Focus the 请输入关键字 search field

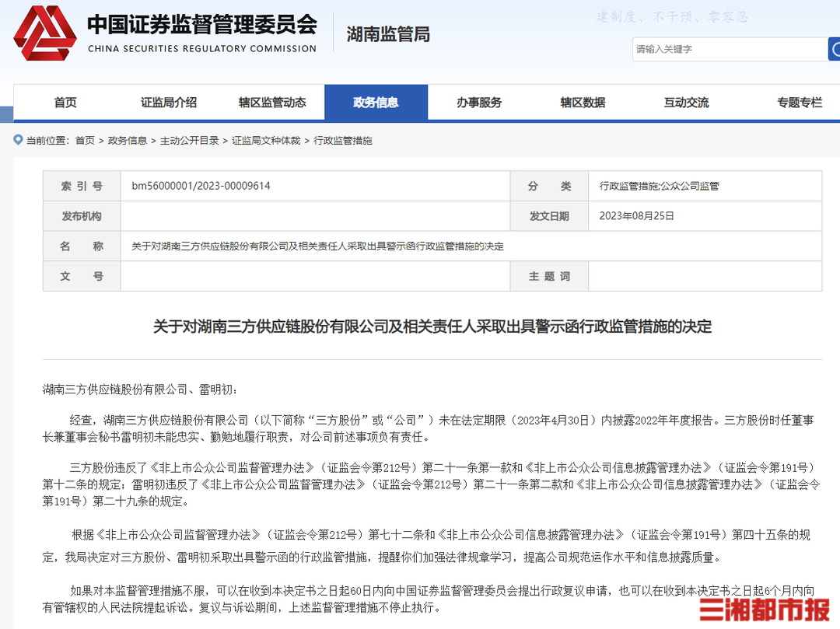(x=730, y=49)
